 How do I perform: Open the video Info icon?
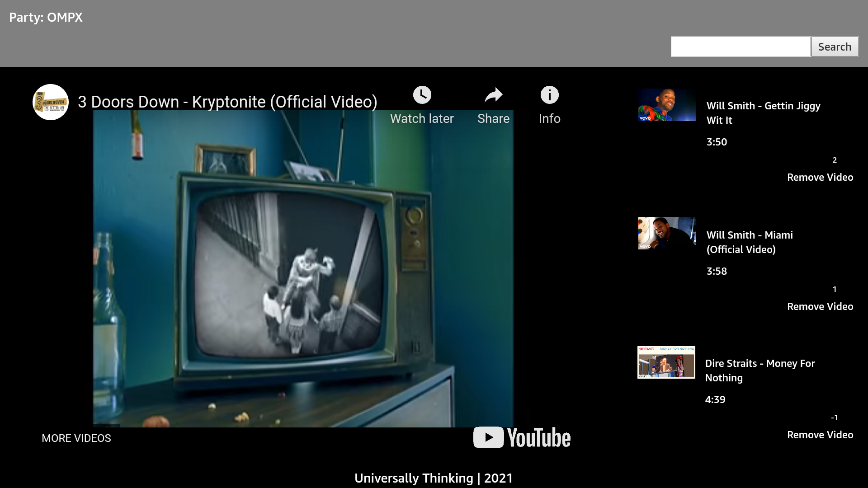[549, 95]
